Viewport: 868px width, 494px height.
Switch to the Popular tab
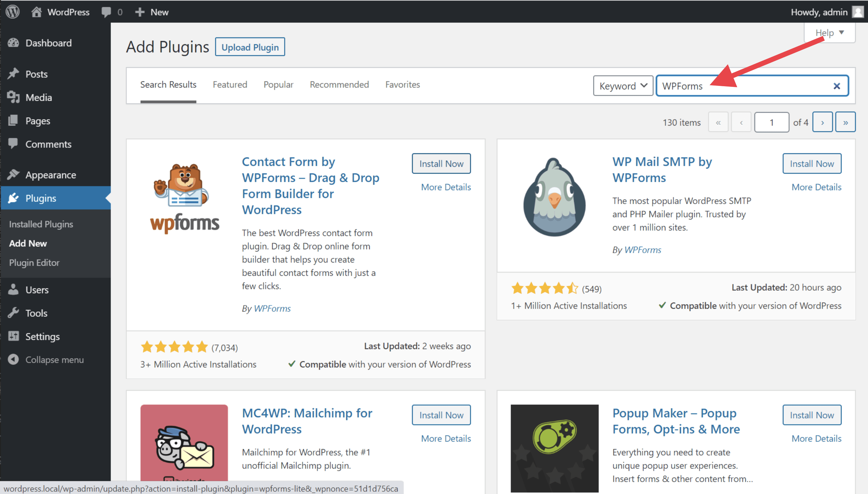[278, 85]
